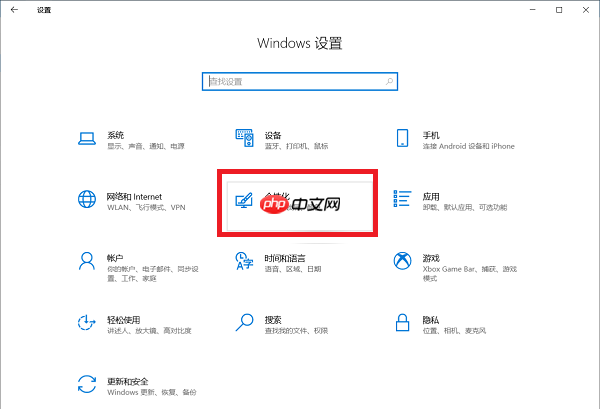
Task: Click the '蓝牙、打印机、鼠标' description
Action: pos(296,146)
